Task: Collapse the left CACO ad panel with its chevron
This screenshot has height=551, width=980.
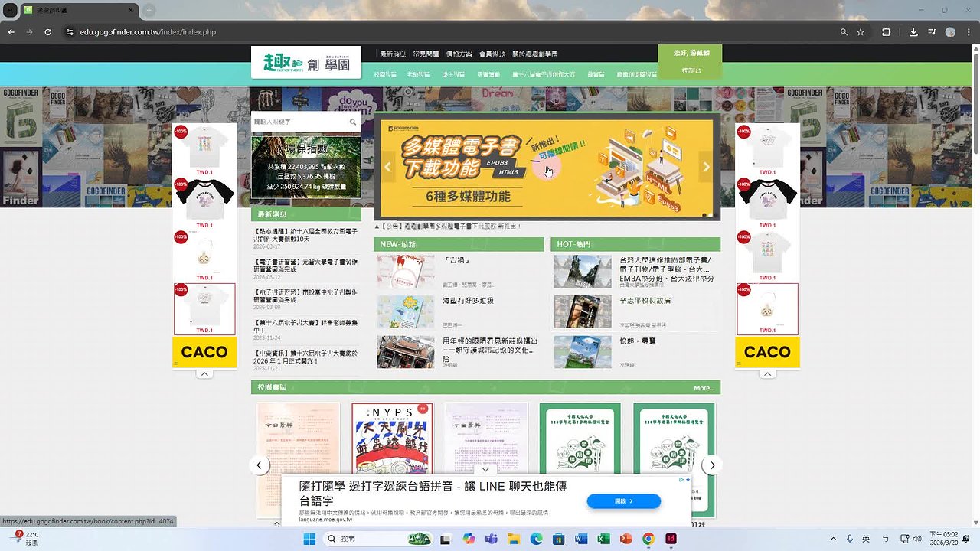Action: click(x=204, y=373)
